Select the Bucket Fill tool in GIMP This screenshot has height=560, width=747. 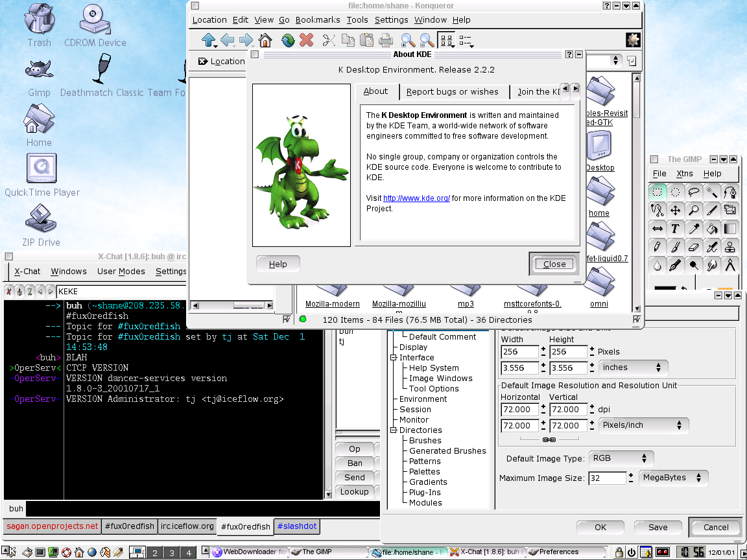point(712,229)
